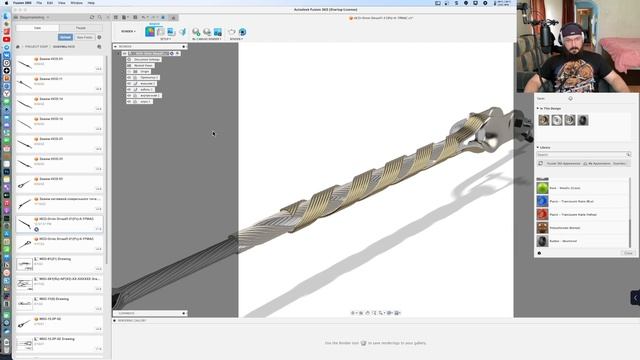Click the blue round icon beside the teapot

242,32
